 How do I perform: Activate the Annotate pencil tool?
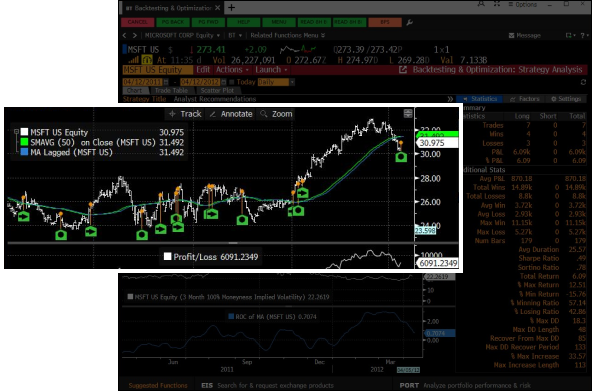tap(231, 114)
